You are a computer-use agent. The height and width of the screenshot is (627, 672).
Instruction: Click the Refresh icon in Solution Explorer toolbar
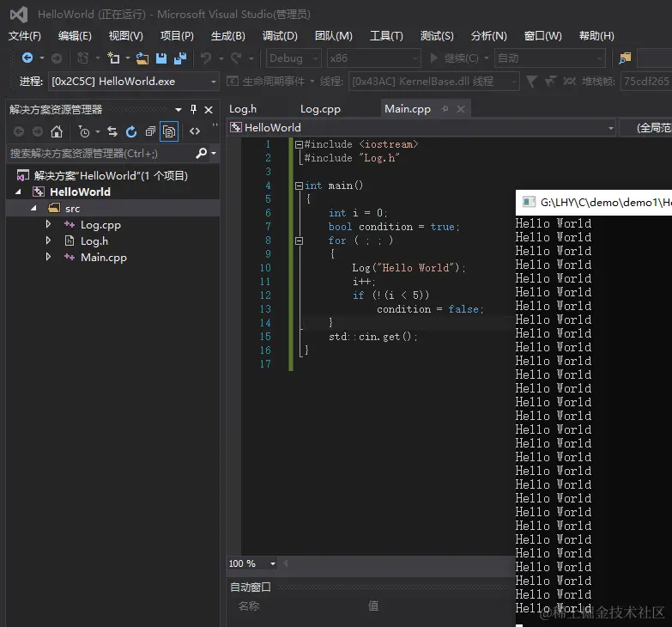tap(131, 131)
